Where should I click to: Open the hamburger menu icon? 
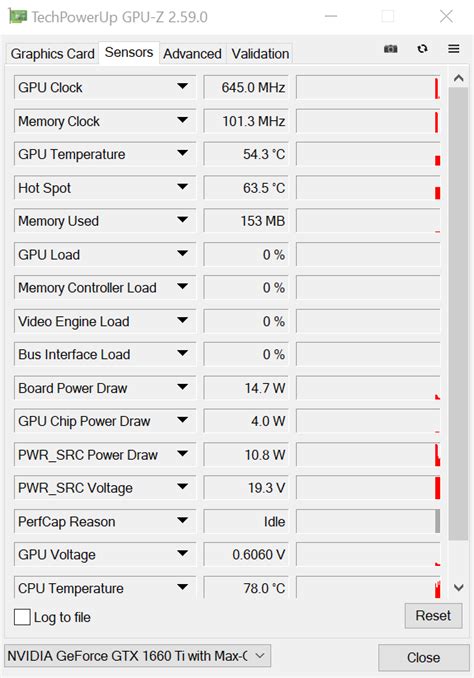click(x=454, y=49)
